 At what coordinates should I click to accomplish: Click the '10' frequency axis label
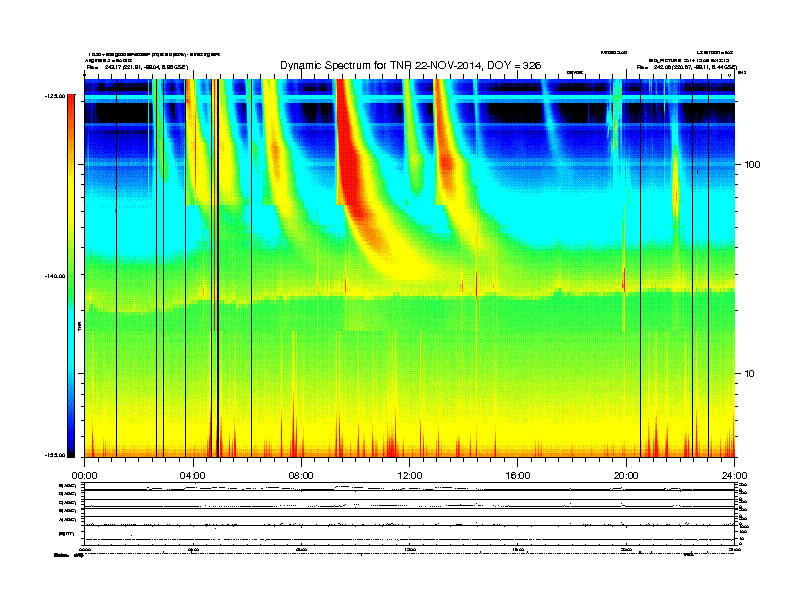pyautogui.click(x=750, y=374)
